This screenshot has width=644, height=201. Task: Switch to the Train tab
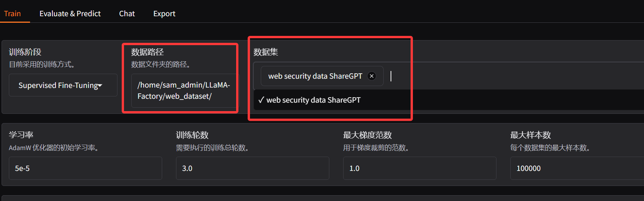pos(12,14)
